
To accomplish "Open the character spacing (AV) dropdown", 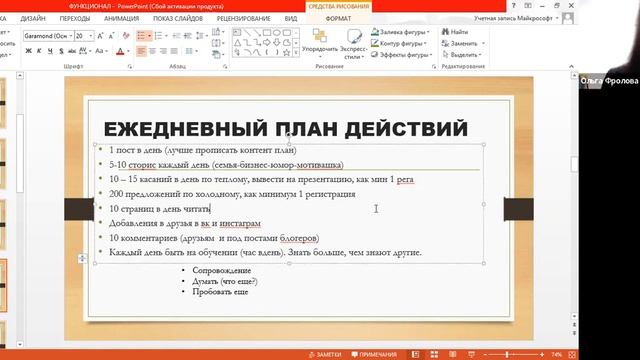I will (x=85, y=51).
